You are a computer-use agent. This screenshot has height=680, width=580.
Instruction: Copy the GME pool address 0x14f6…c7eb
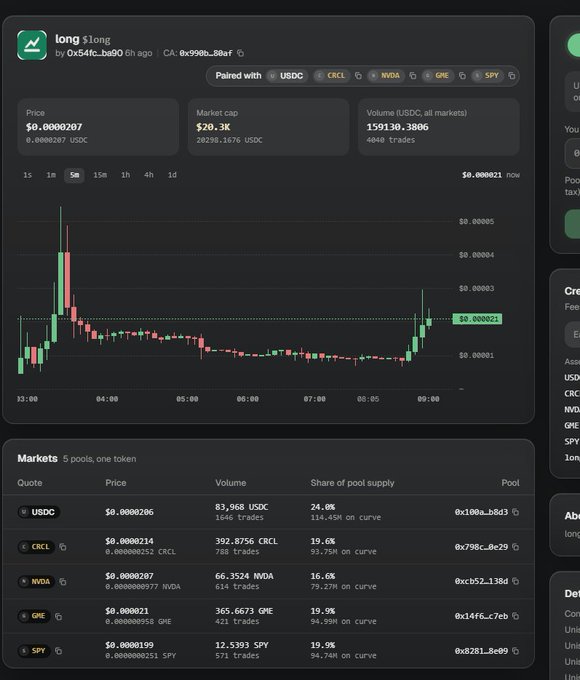pos(515,616)
